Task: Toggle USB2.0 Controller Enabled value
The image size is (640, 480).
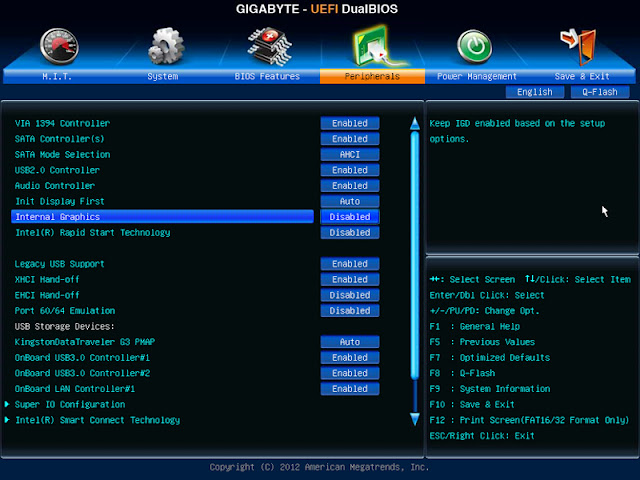Action: [350, 170]
